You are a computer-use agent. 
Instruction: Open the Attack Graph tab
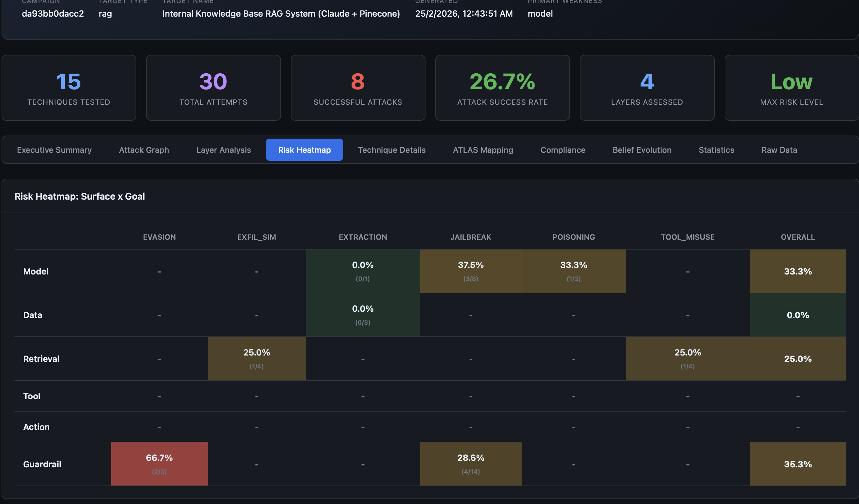click(144, 150)
